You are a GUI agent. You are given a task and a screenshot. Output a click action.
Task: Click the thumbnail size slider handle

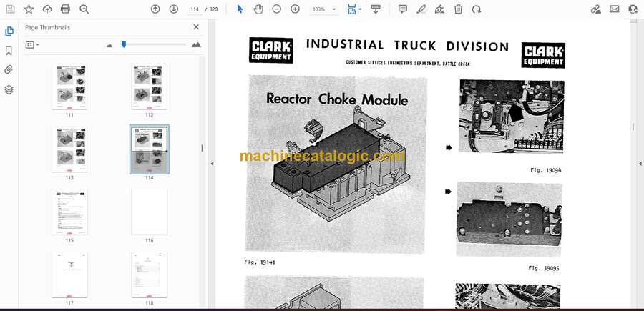click(124, 44)
